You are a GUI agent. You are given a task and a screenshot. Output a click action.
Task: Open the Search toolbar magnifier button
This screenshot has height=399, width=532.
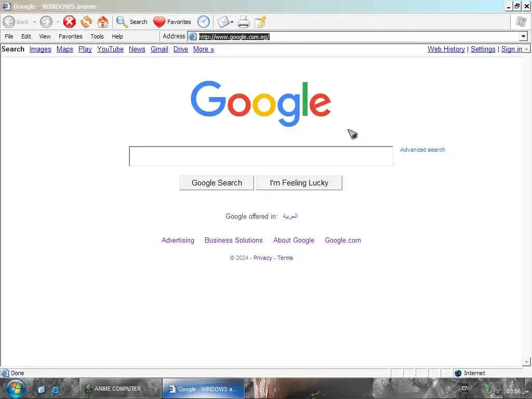[x=131, y=22]
